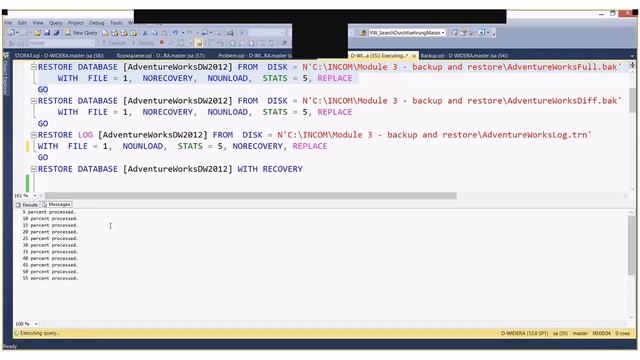The width and height of the screenshot is (640, 360).
Task: Click the Messages pane vertical scrollbar
Action: click(631, 245)
